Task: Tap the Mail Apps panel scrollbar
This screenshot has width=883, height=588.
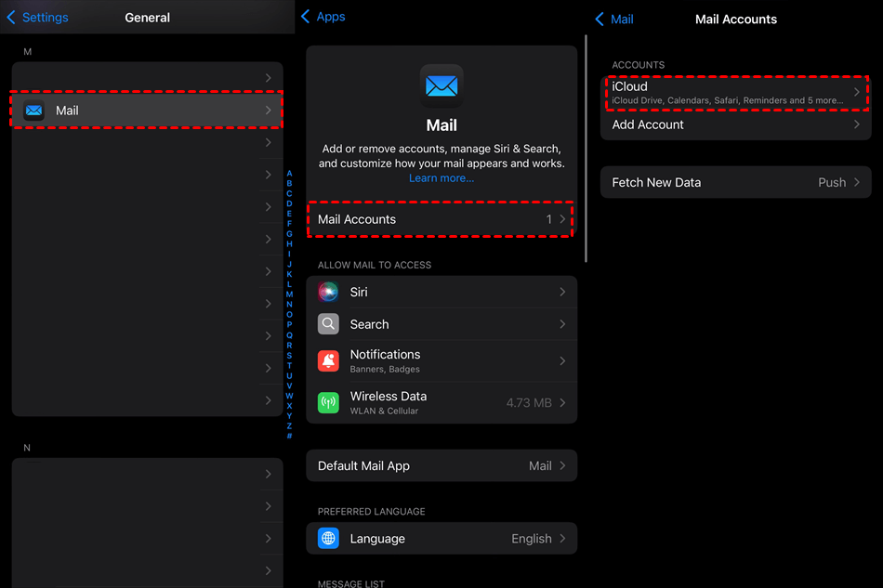Action: 586,149
